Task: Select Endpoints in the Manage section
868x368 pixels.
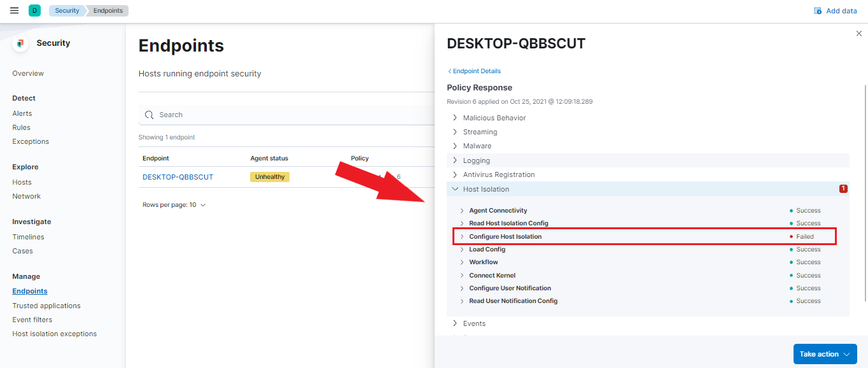Action: tap(30, 291)
